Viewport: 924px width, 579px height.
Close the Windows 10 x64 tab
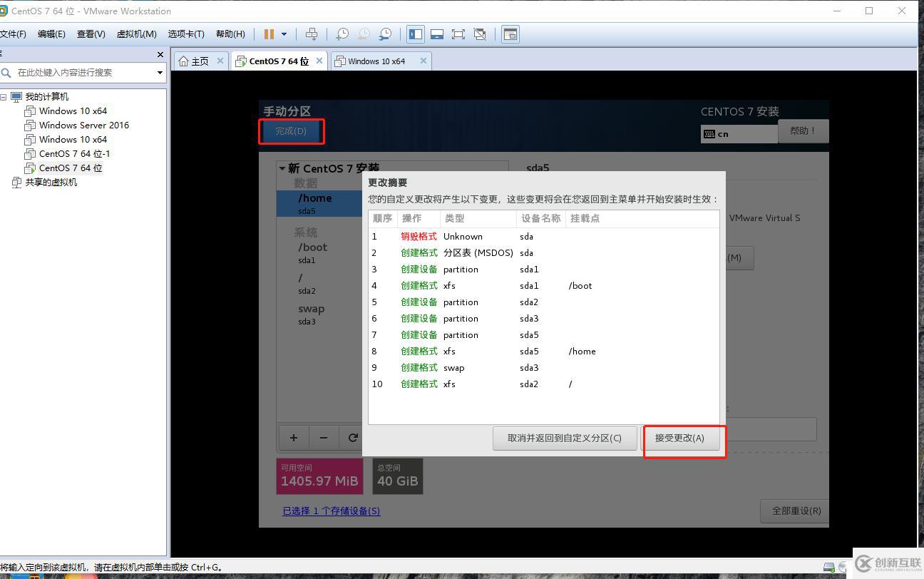423,61
